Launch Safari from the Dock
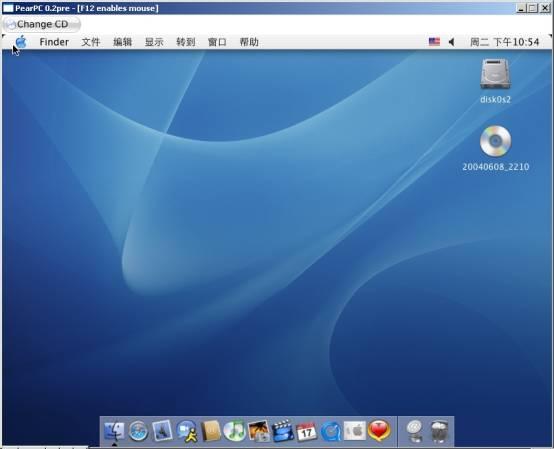Viewport: 554px width, 449px height. coord(138,431)
